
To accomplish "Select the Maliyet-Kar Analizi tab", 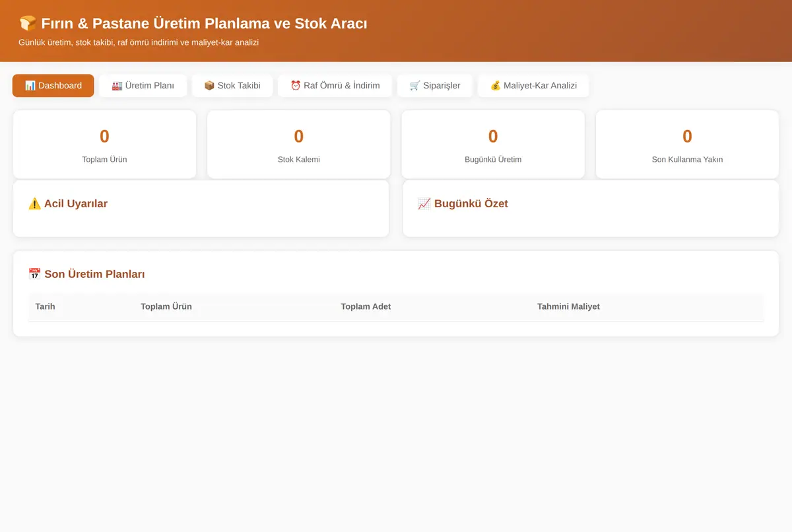I will (533, 86).
